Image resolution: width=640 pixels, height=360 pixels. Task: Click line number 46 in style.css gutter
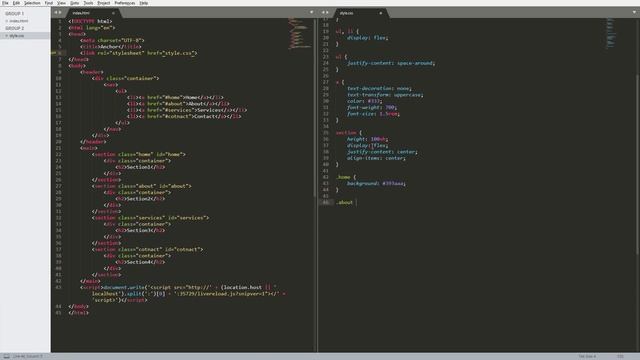[x=326, y=202]
